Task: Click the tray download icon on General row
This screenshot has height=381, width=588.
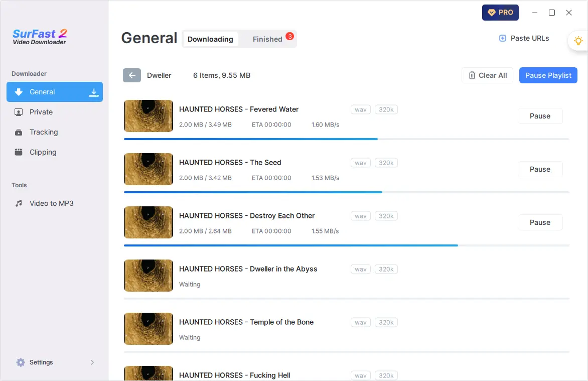Action: click(x=94, y=92)
